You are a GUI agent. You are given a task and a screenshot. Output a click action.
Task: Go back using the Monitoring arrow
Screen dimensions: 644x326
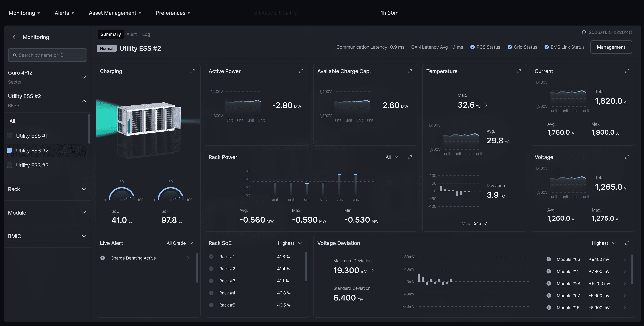[x=14, y=37]
